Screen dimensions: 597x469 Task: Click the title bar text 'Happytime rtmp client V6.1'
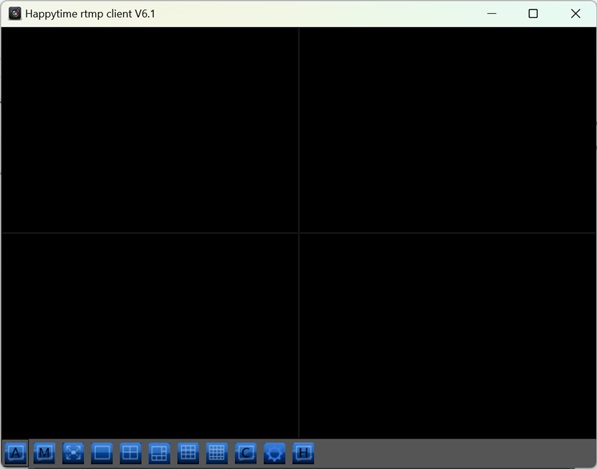point(90,14)
